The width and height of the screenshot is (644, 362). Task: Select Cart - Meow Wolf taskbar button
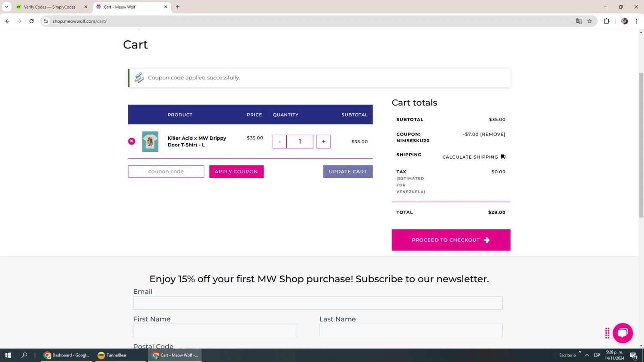pos(175,355)
